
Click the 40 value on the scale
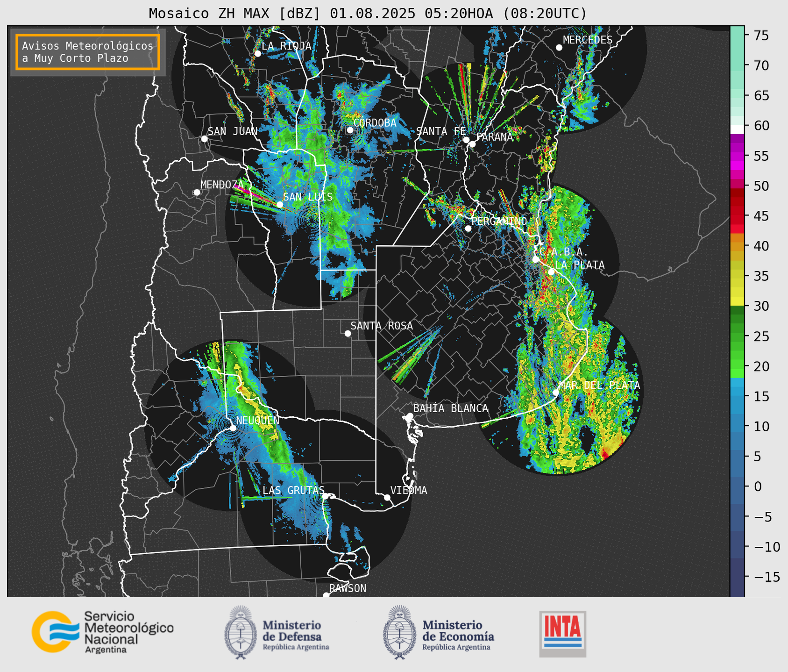click(760, 246)
